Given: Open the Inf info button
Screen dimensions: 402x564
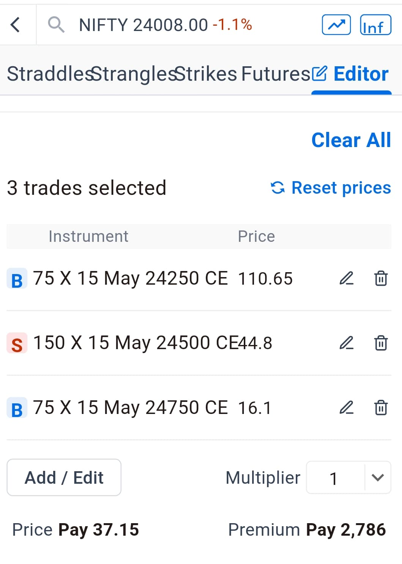Looking at the screenshot, I should [376, 25].
